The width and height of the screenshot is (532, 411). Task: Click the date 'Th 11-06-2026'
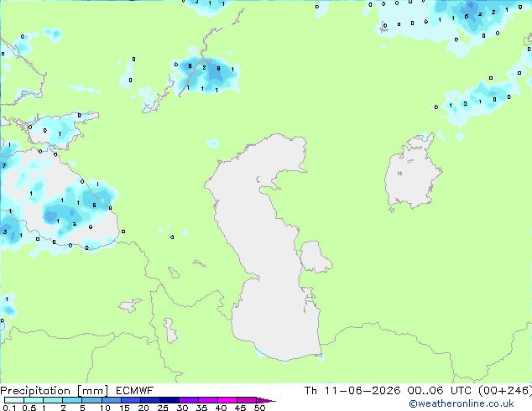tap(352, 391)
